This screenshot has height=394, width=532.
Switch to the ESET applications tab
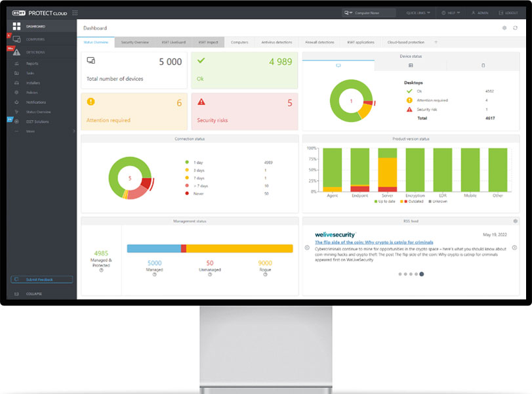click(x=361, y=42)
